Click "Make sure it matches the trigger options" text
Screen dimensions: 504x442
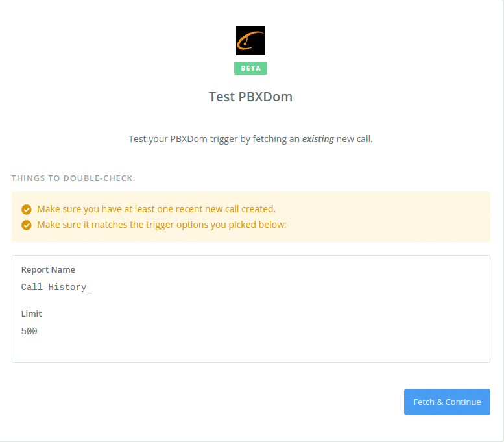tap(123, 225)
